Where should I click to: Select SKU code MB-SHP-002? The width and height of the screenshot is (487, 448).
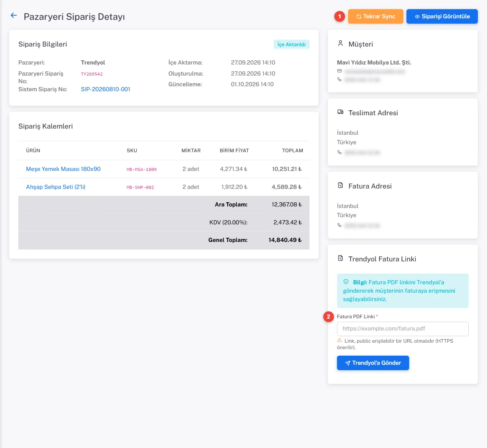click(140, 187)
